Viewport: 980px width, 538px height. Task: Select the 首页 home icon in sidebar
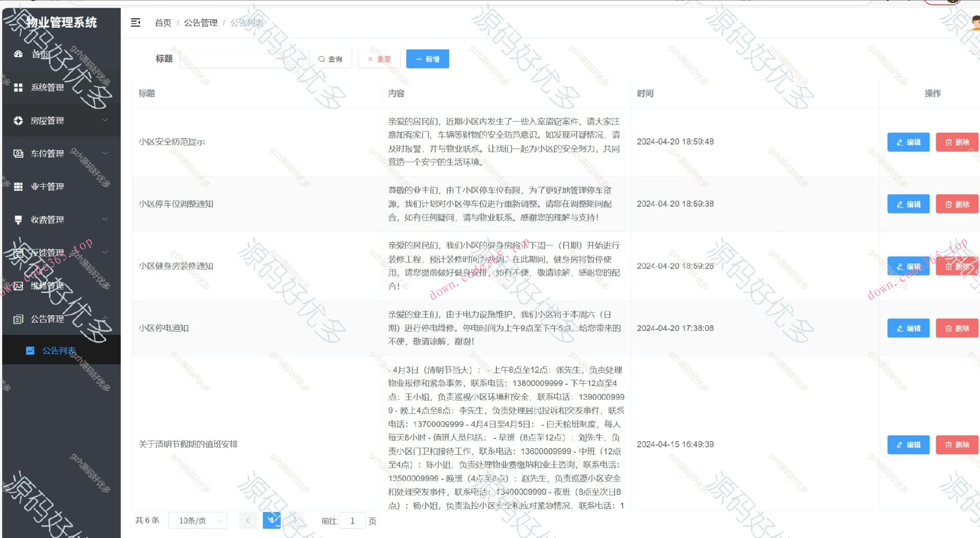click(x=18, y=54)
